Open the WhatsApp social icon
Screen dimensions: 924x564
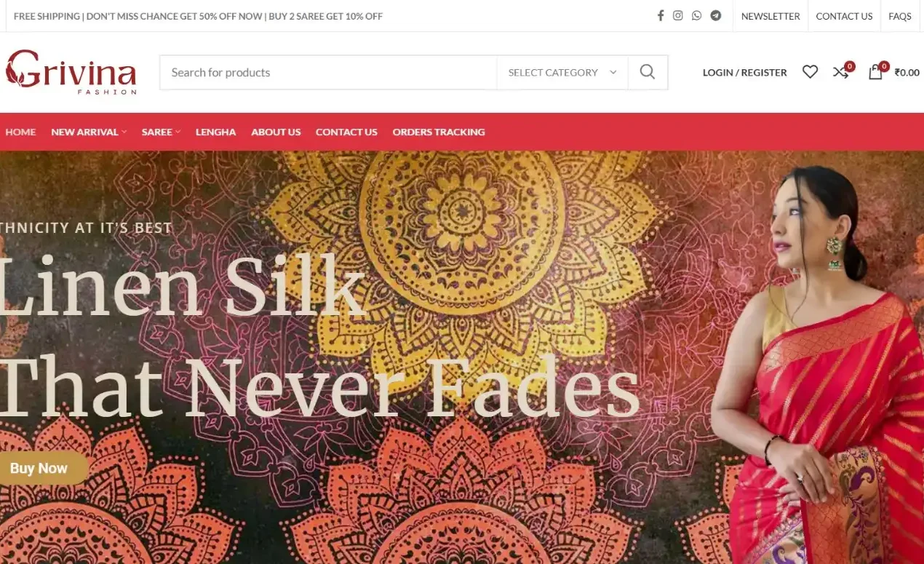(697, 15)
